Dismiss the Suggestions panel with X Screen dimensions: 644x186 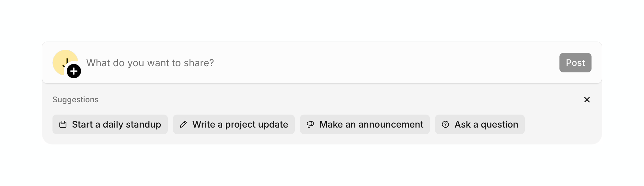(x=587, y=100)
